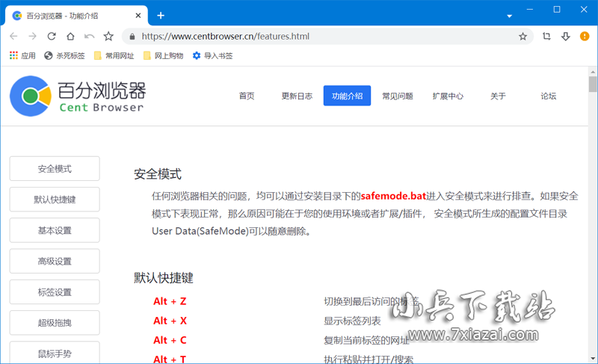Open new tab with plus button

(x=161, y=15)
